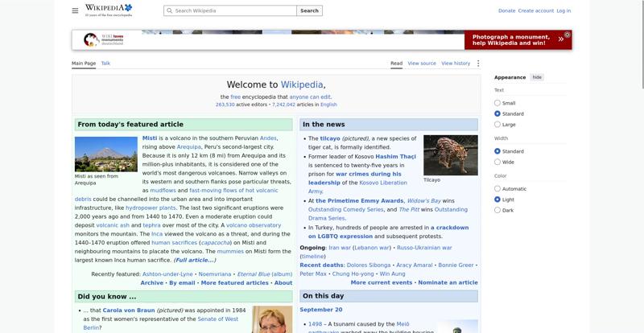Open the Talk tab

tap(105, 64)
